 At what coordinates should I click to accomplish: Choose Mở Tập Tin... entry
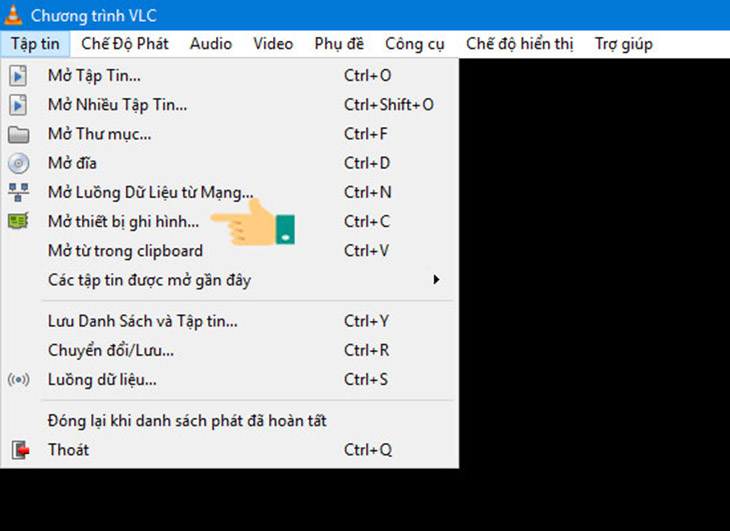(x=230, y=75)
